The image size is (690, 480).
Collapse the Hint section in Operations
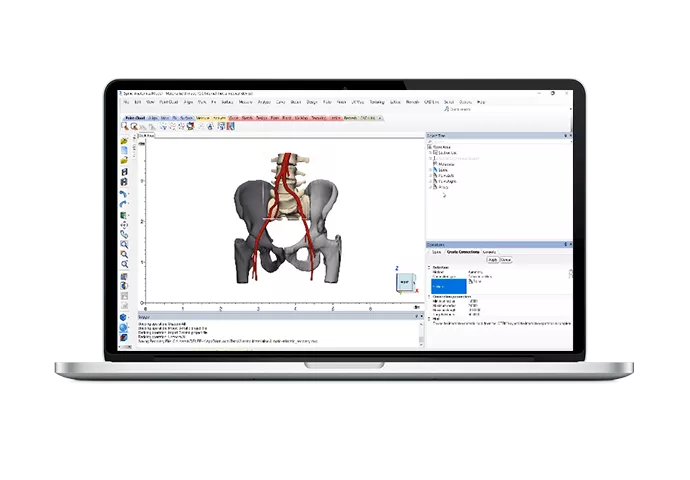pyautogui.click(x=429, y=319)
